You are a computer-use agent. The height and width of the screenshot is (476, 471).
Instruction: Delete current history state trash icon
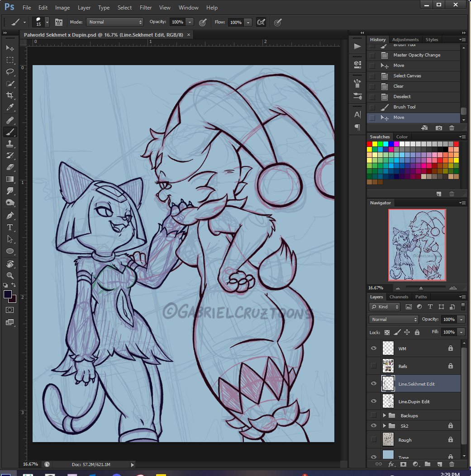pos(452,128)
